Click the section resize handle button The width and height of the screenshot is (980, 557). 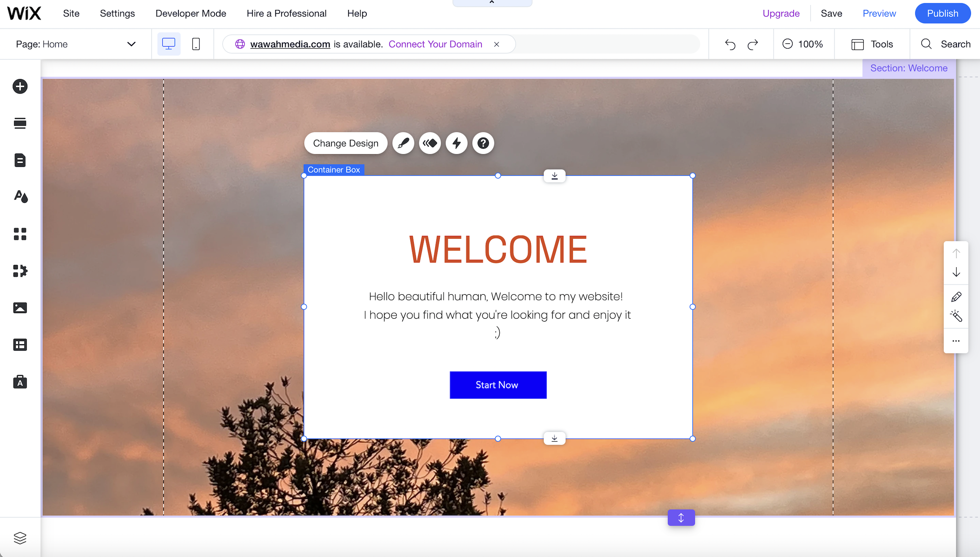(681, 518)
